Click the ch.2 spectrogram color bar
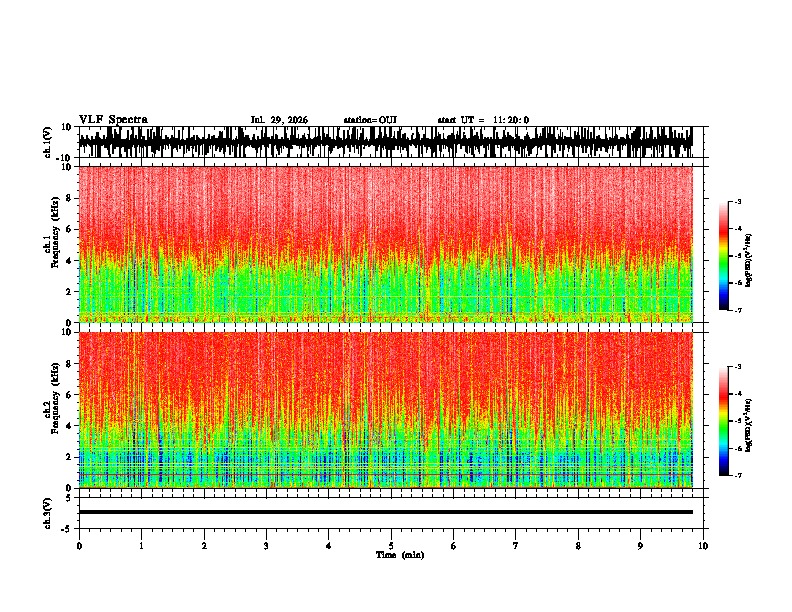 [723, 421]
